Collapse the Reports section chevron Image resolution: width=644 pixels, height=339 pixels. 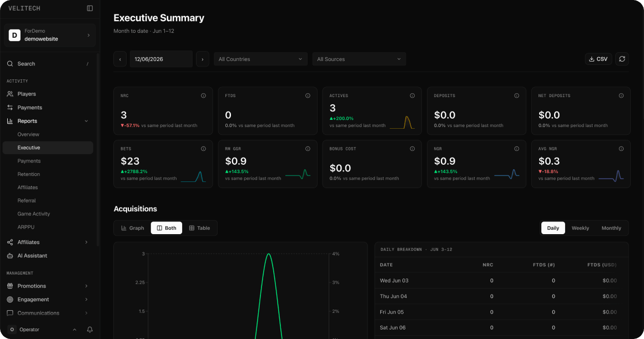[x=86, y=121]
